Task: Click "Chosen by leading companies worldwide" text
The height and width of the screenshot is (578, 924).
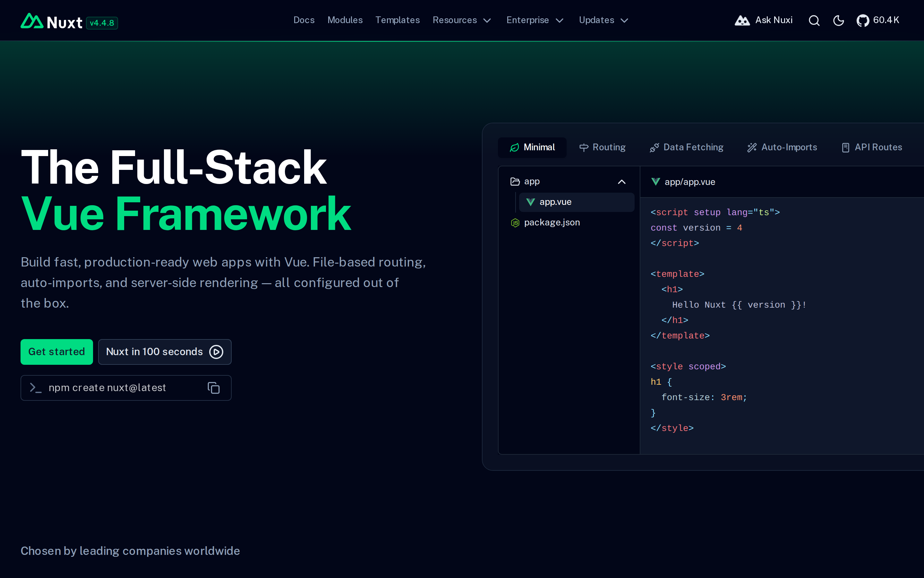Action: (130, 551)
